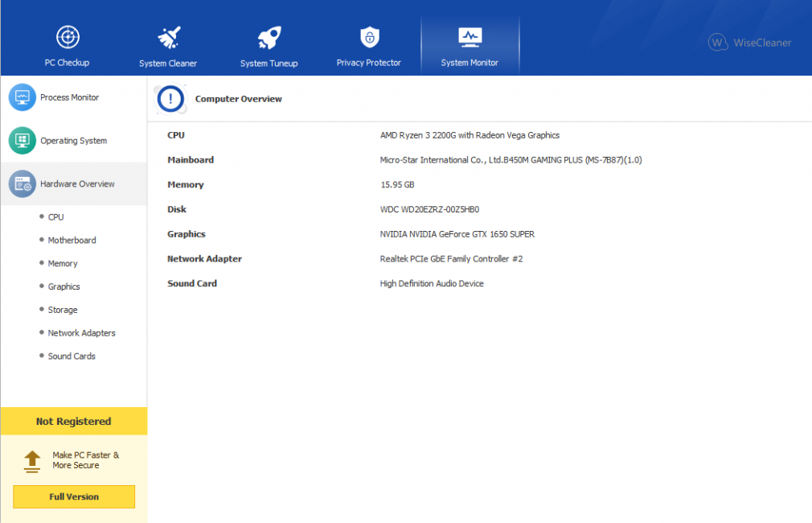Screen dimensions: 812x523
Task: Click the 15.95 GB memory value
Action: click(x=397, y=184)
